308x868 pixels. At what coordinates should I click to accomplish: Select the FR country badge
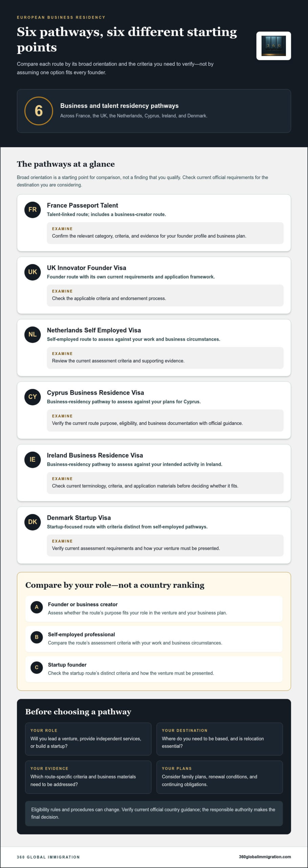(x=33, y=210)
